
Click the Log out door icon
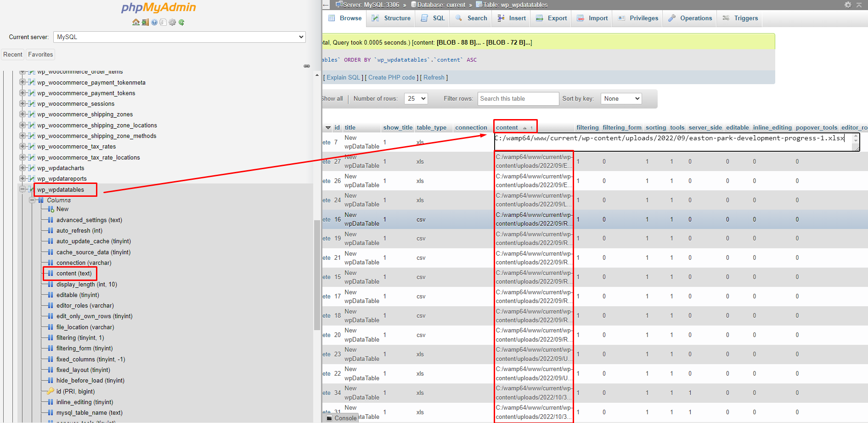[x=145, y=22]
